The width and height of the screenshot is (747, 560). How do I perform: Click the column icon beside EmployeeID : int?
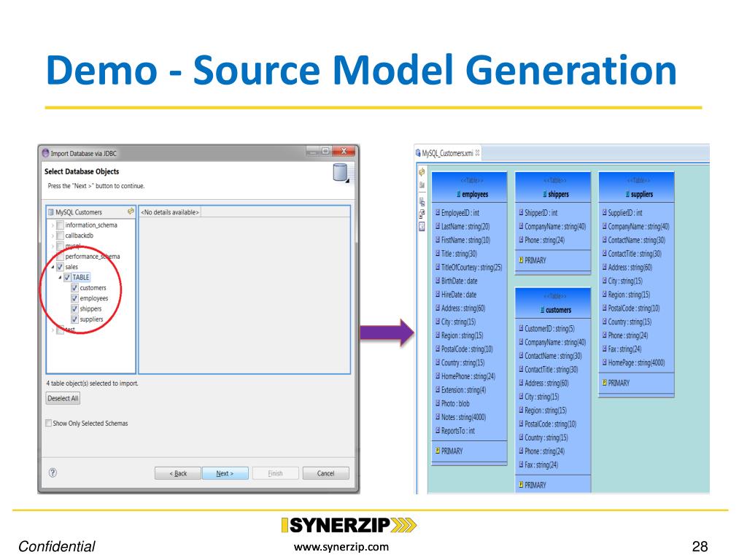pos(438,212)
